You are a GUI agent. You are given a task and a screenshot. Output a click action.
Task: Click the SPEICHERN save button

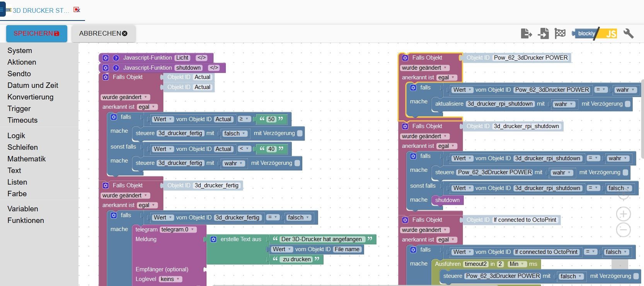[x=37, y=34]
